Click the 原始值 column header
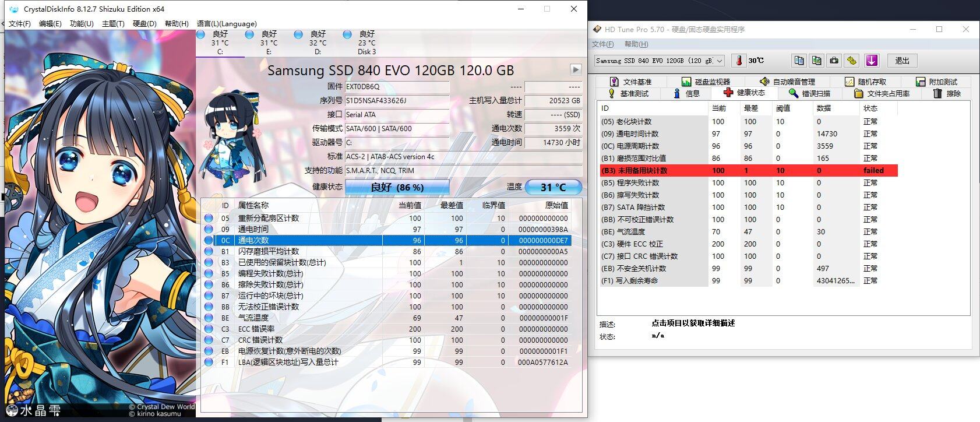 pyautogui.click(x=556, y=205)
